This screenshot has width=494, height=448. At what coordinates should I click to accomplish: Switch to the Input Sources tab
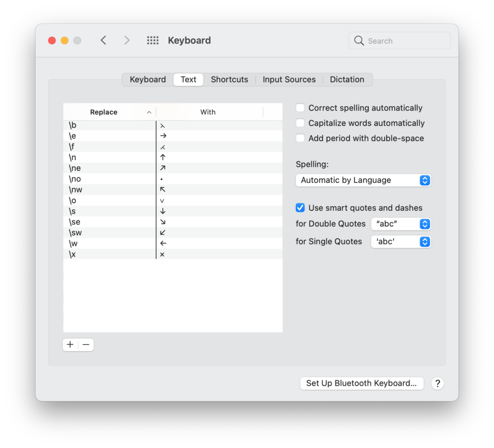(x=289, y=80)
